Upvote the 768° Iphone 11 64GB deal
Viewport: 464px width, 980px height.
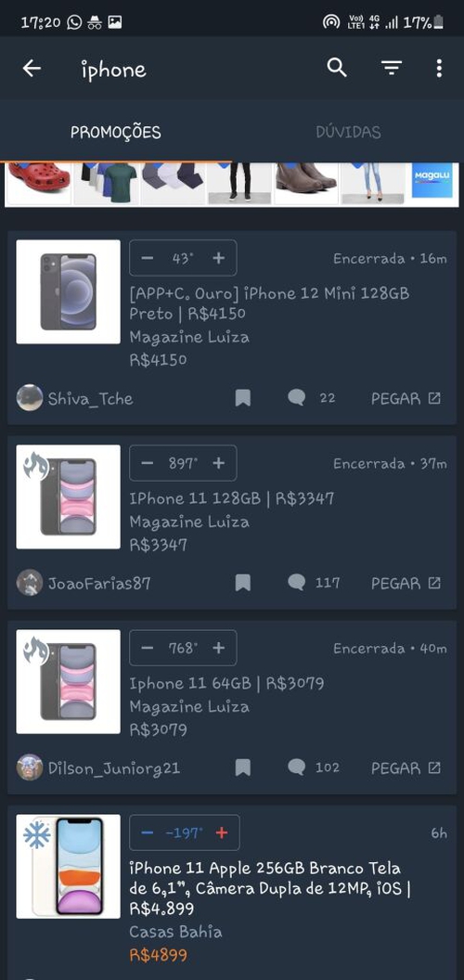218,648
